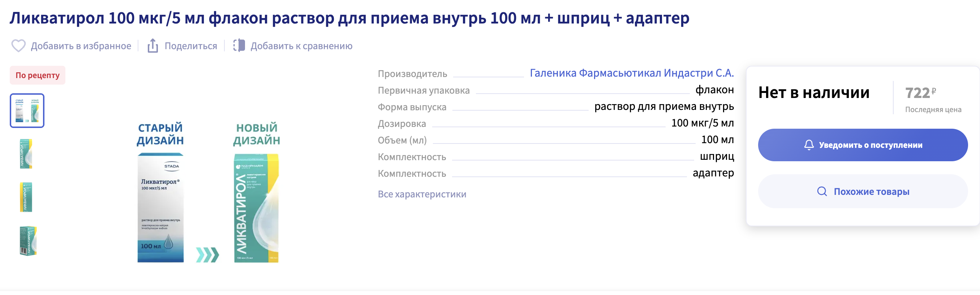Click the bell icon in notify button
Image resolution: width=980 pixels, height=295 pixels.
(x=809, y=145)
